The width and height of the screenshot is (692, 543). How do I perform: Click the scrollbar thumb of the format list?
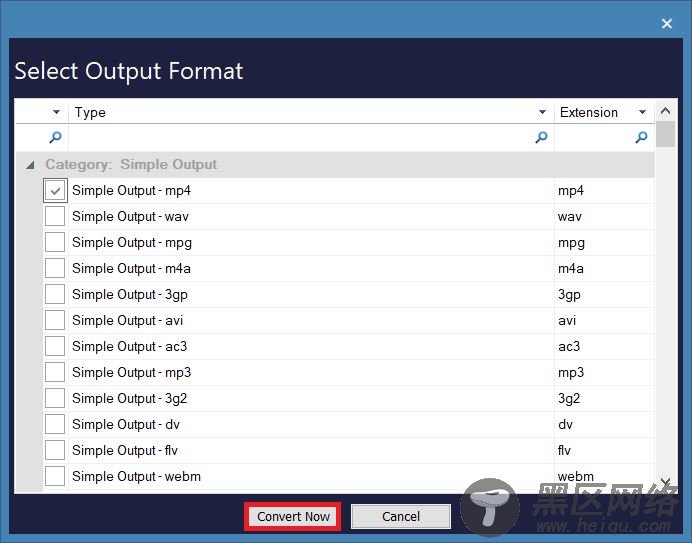(665, 134)
